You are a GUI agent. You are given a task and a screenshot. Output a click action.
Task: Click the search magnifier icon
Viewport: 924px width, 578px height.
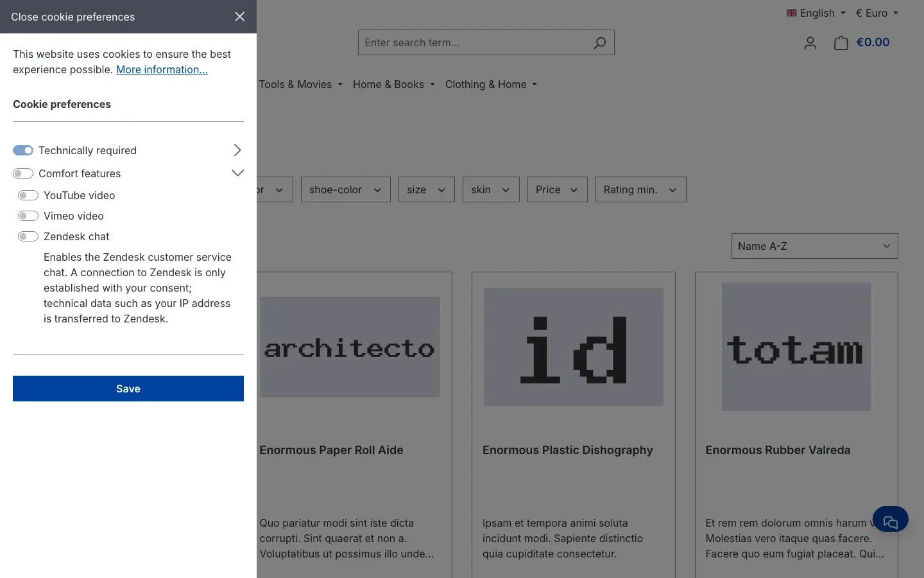pos(599,42)
